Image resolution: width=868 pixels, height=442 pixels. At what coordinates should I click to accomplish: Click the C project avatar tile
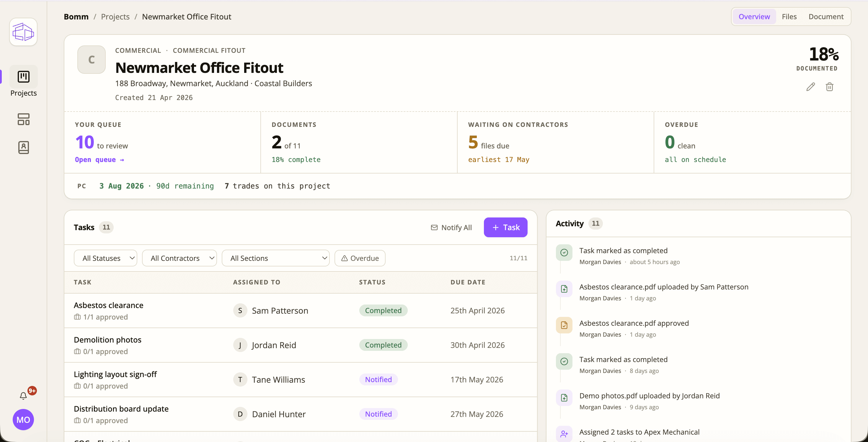tap(91, 60)
